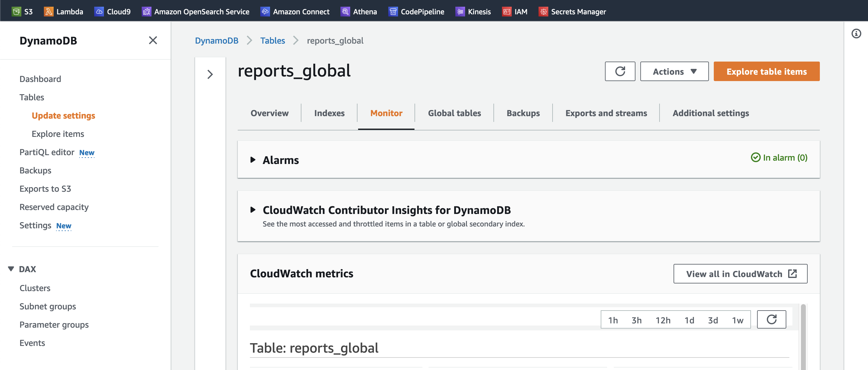
Task: Open Tables in the sidebar
Action: 32,97
